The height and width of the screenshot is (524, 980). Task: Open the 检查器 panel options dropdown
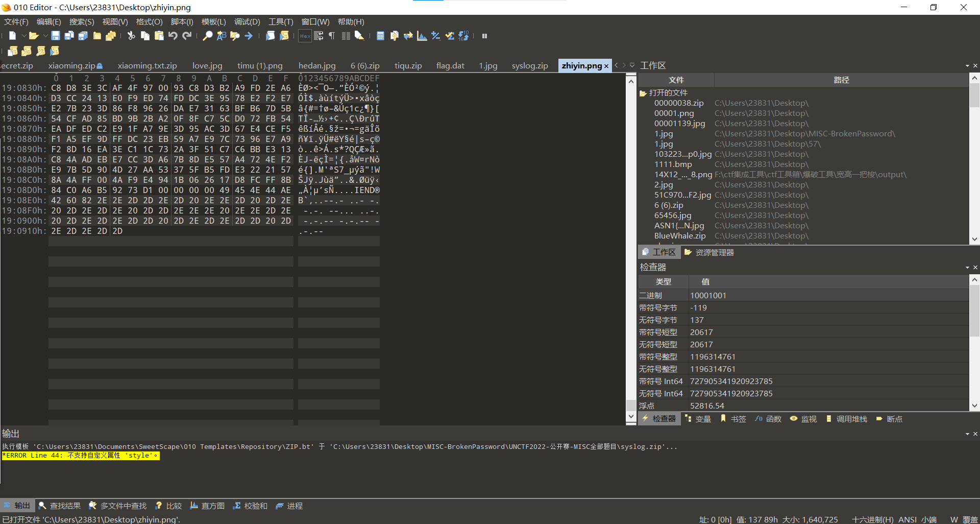[x=967, y=268]
